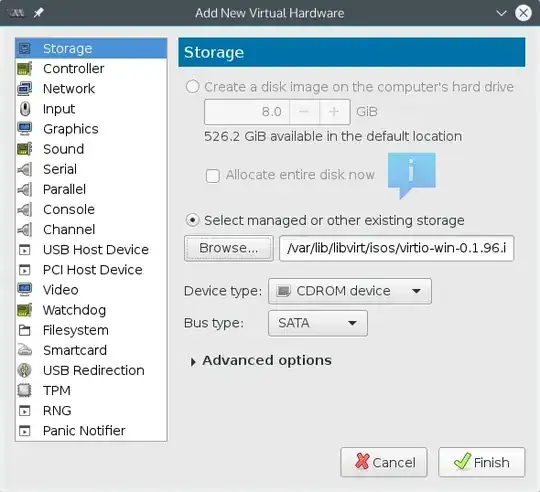The height and width of the screenshot is (492, 540).
Task: Choose Graphics from the list
Action: click(x=91, y=129)
